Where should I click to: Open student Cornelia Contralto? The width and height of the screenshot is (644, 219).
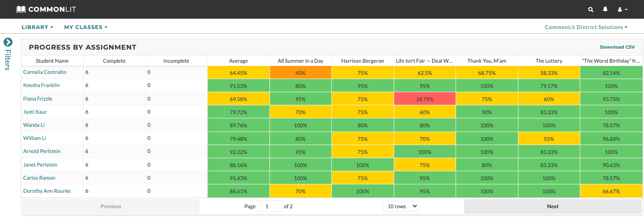[x=45, y=72]
